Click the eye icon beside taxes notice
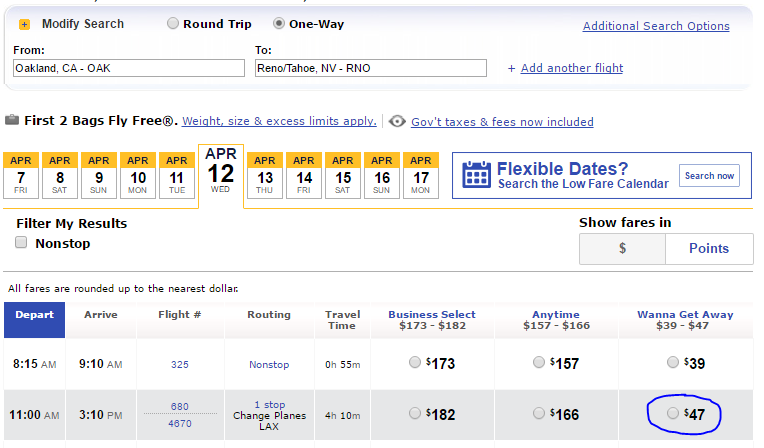This screenshot has width=764, height=448. (397, 122)
